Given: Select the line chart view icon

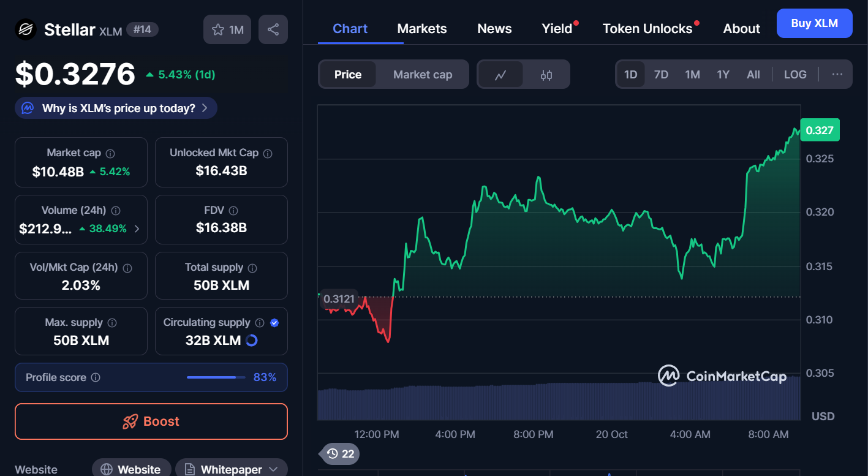Looking at the screenshot, I should click(x=500, y=75).
